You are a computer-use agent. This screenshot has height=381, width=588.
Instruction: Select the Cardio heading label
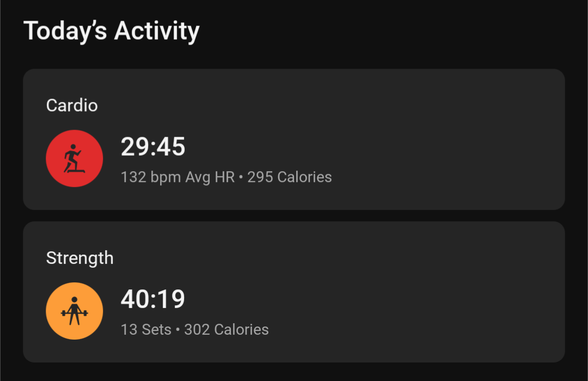tap(72, 106)
